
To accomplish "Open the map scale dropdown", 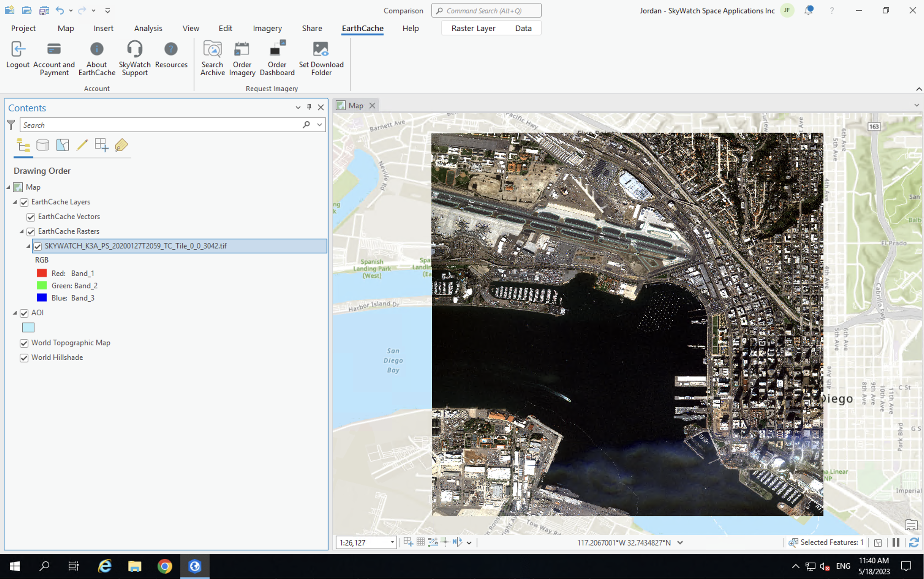I will point(392,543).
